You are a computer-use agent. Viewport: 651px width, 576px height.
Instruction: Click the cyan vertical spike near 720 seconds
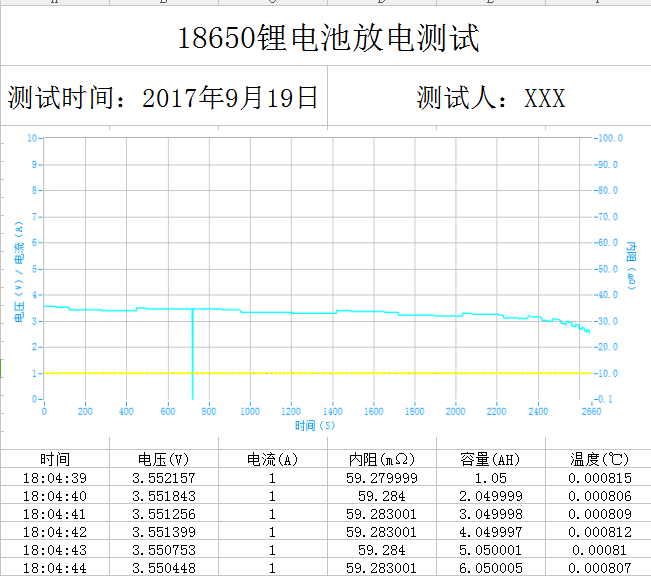click(193, 353)
